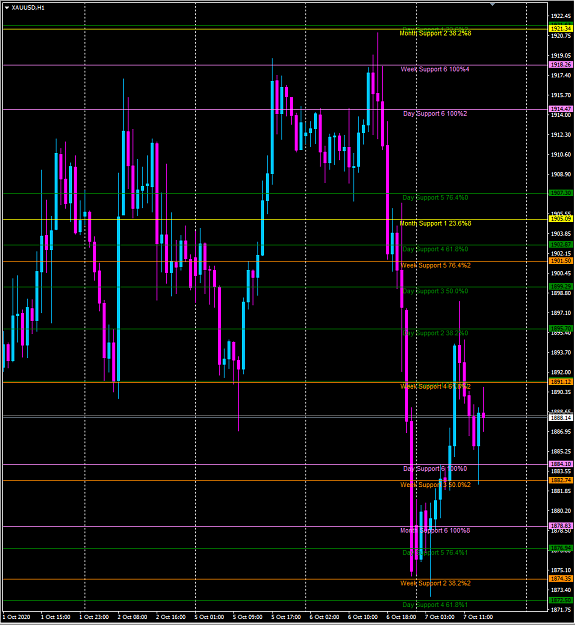The width and height of the screenshot is (575, 625).
Task: Select the yellow 1921.34 price tag
Action: click(x=561, y=29)
